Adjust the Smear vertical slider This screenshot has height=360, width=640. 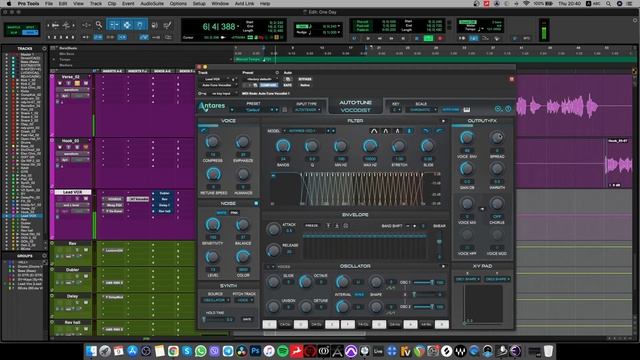(x=439, y=244)
